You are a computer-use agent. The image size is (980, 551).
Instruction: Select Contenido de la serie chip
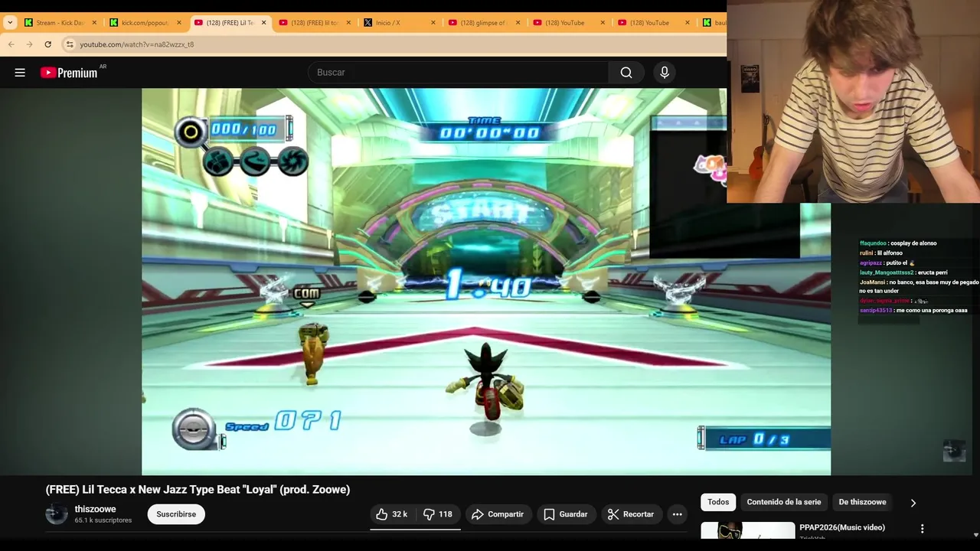coord(784,502)
